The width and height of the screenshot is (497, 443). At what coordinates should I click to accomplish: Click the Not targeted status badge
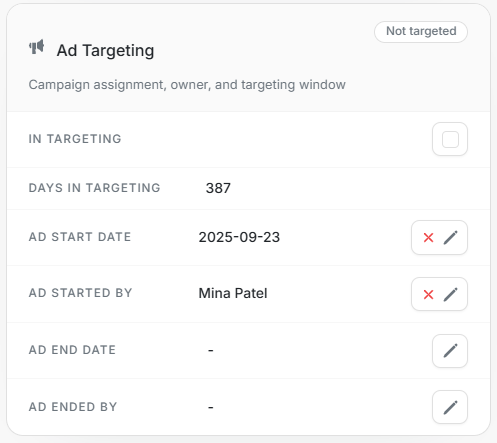(421, 32)
